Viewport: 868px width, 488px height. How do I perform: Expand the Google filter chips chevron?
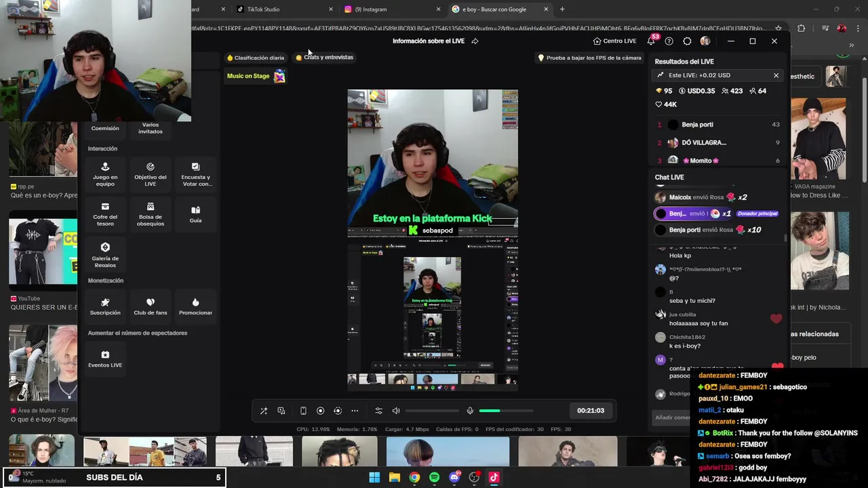[851, 46]
